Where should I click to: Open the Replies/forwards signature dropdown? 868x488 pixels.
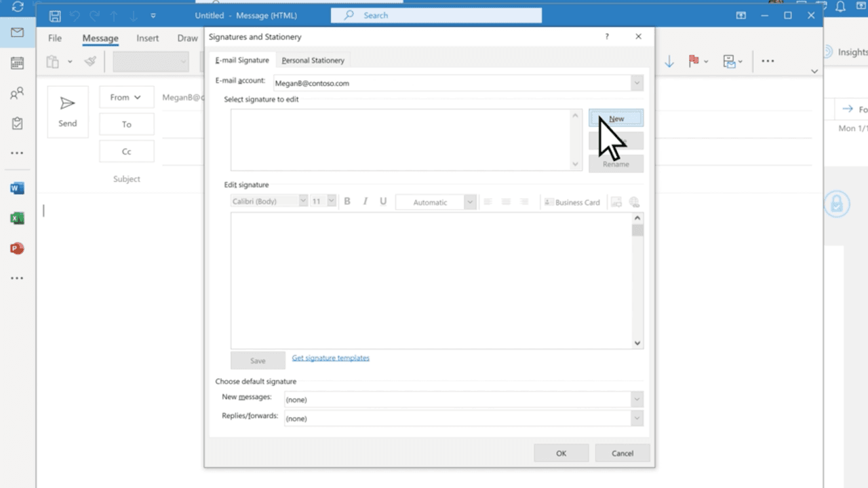click(x=636, y=418)
